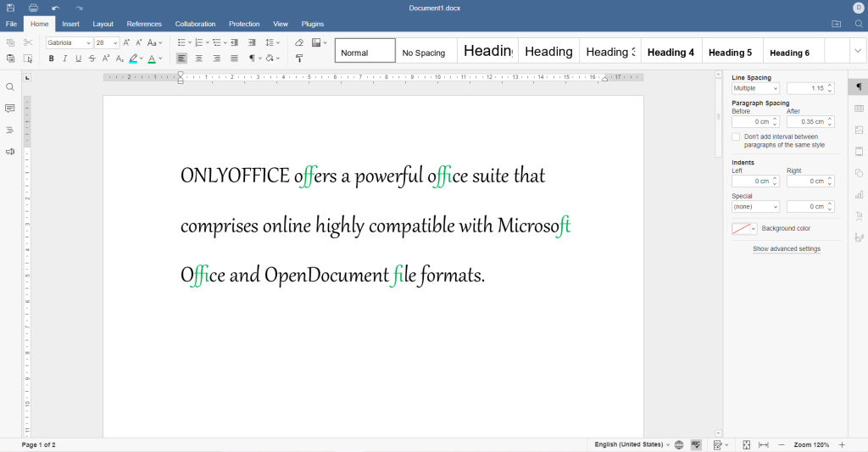Open the Special indent '(none)' dropdown
Image resolution: width=868 pixels, height=452 pixels.
(755, 207)
